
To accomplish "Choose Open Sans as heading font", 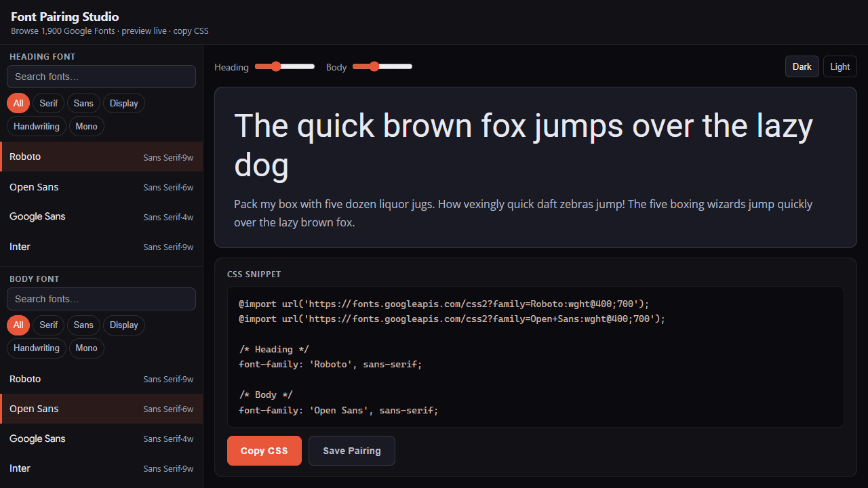I will click(102, 187).
